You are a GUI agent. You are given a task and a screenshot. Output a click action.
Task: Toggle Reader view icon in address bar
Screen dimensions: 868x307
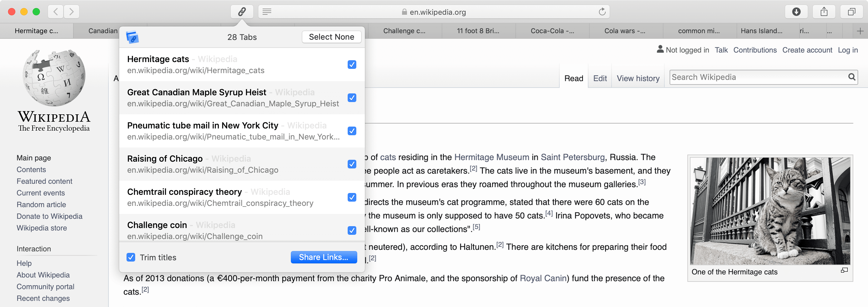pos(267,12)
